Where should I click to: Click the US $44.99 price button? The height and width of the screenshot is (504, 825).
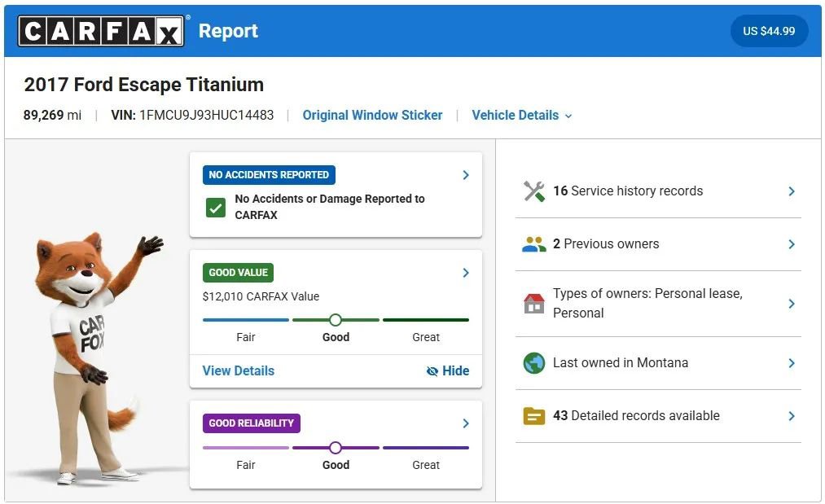[769, 30]
